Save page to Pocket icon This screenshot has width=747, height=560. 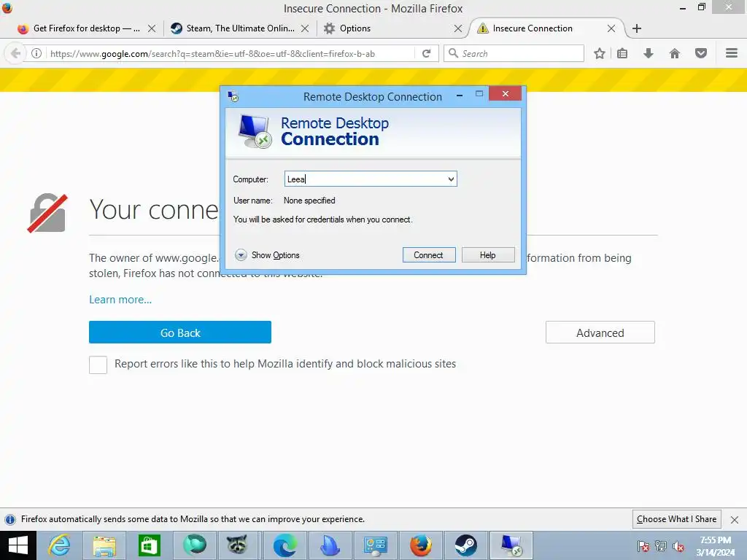coord(701,53)
